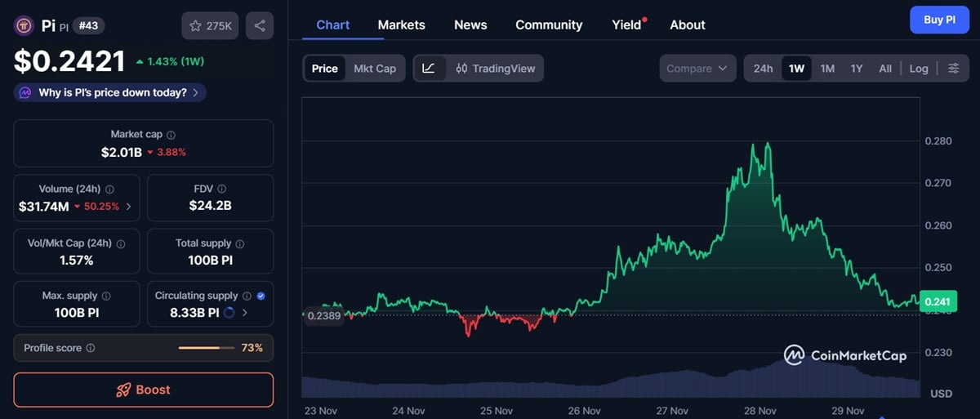The width and height of the screenshot is (980, 419).
Task: Click the rocket icon on Boost
Action: coord(123,390)
